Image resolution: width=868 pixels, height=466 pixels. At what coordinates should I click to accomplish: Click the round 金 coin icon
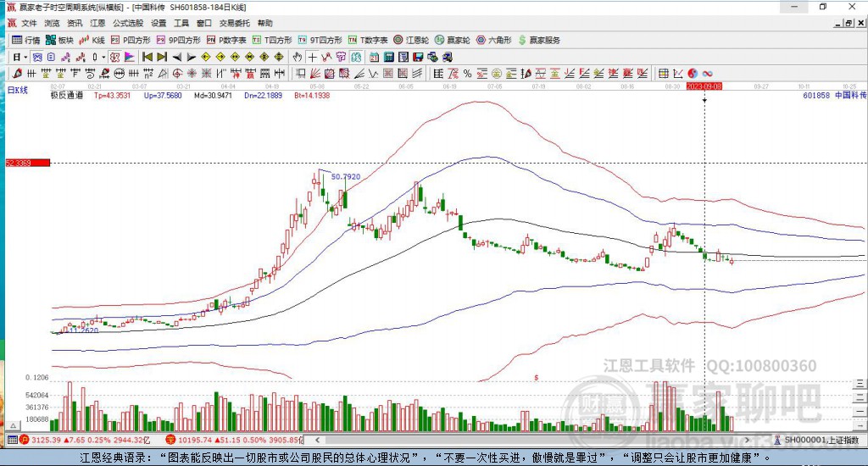click(x=497, y=74)
